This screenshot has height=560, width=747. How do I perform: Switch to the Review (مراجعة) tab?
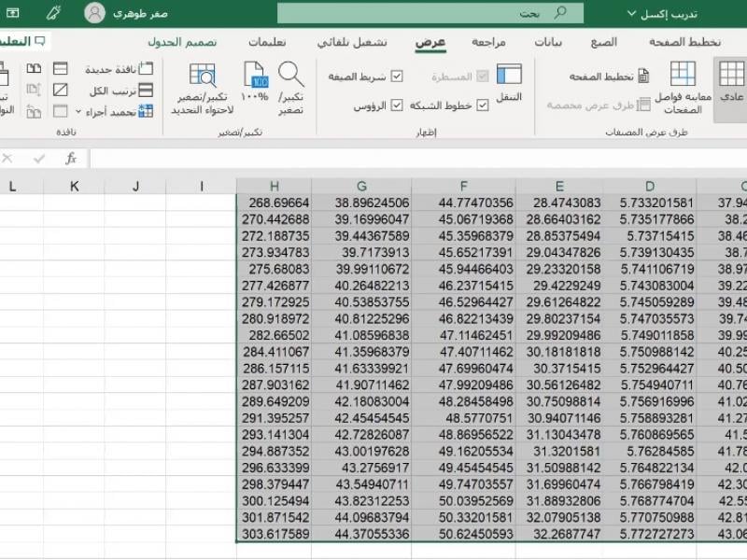pos(488,42)
